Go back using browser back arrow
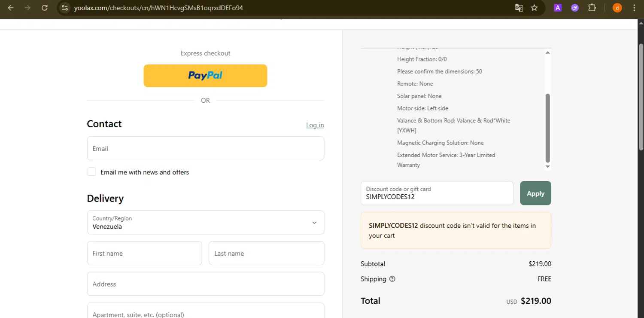This screenshot has height=318, width=644. click(11, 8)
